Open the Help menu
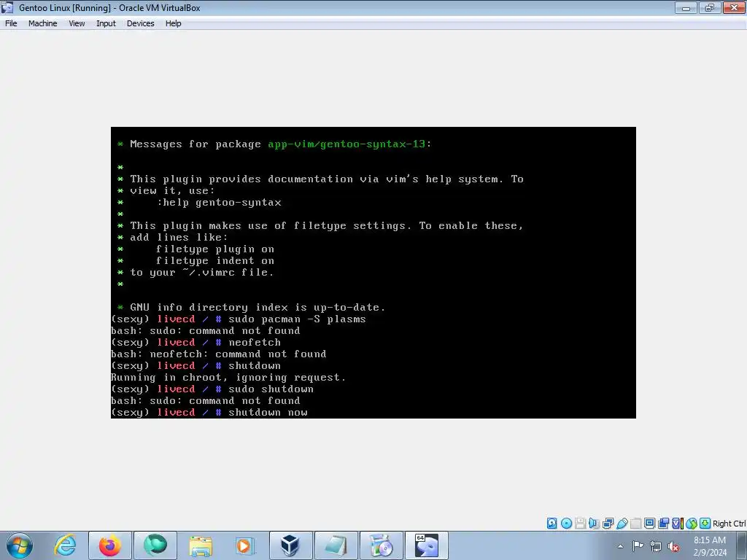747x560 pixels. pos(173,23)
